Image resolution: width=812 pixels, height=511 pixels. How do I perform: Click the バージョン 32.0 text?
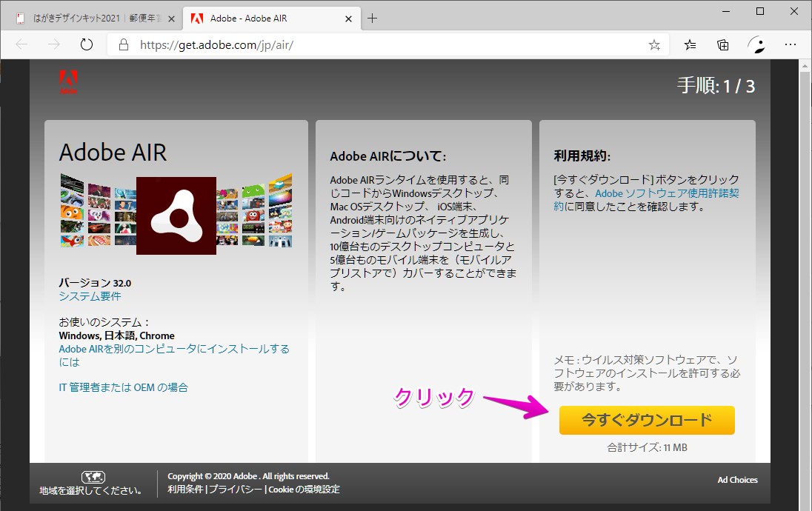tap(95, 283)
